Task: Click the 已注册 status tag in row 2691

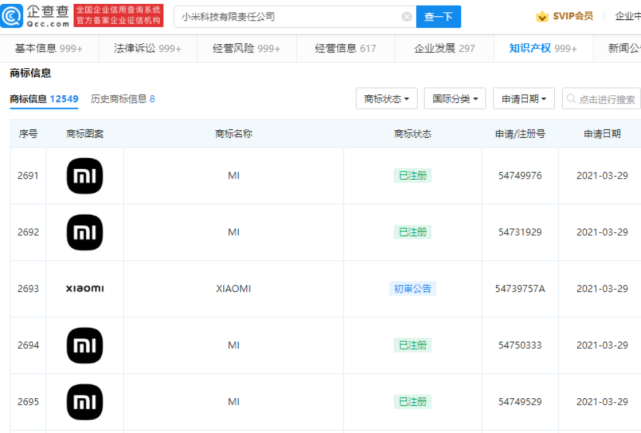Action: (x=412, y=176)
